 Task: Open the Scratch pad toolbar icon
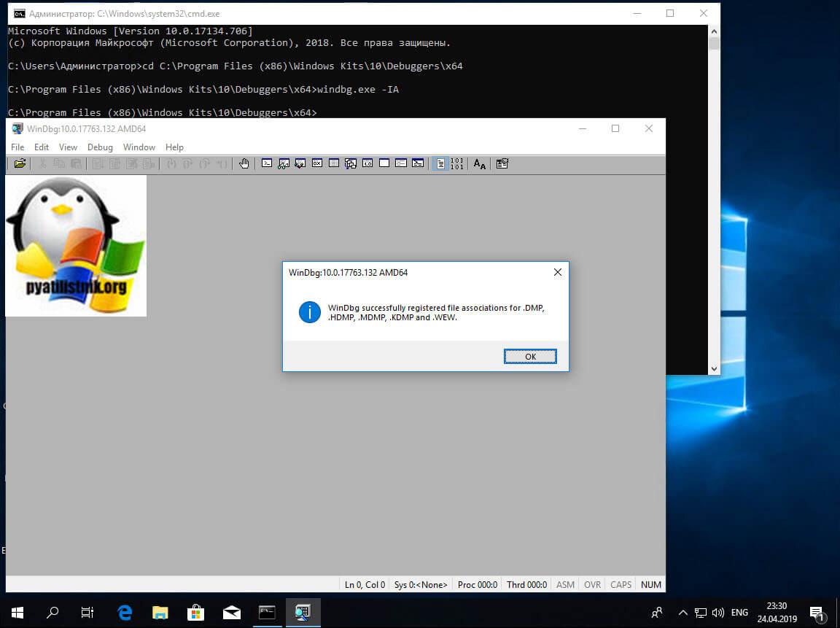tap(384, 163)
